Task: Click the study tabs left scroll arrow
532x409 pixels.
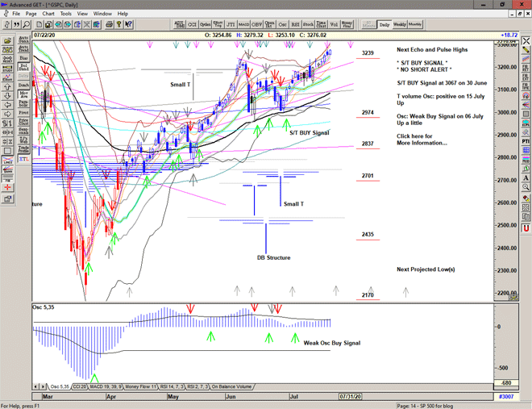Action: (35, 386)
